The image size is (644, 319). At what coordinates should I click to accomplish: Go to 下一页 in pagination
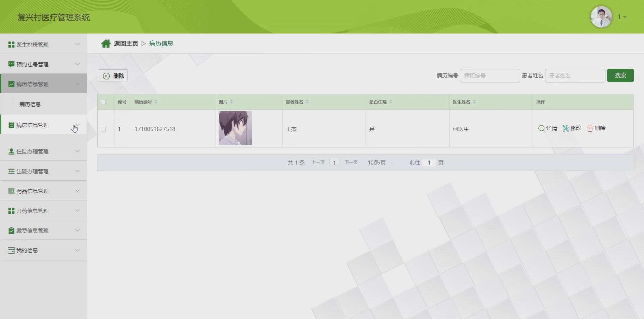click(x=351, y=163)
